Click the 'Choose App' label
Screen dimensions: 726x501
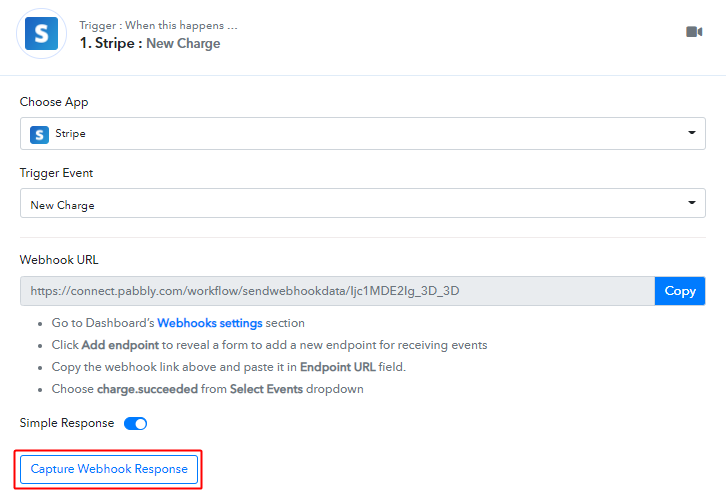click(54, 102)
